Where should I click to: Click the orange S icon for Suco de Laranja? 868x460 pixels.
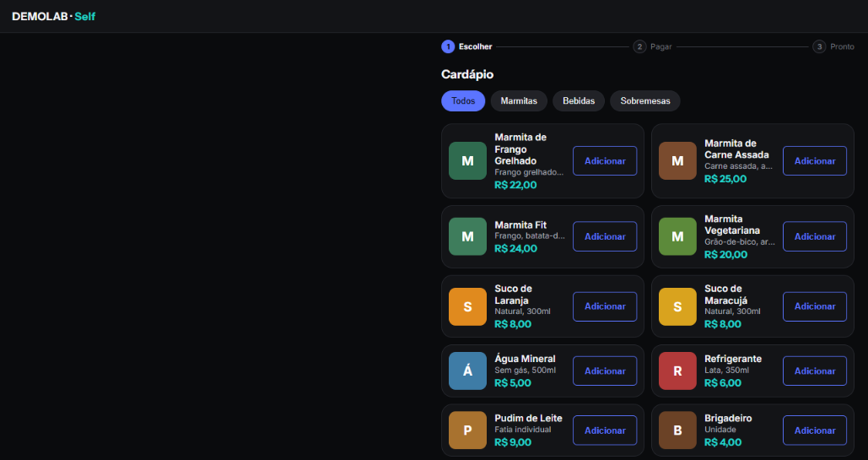pyautogui.click(x=468, y=306)
